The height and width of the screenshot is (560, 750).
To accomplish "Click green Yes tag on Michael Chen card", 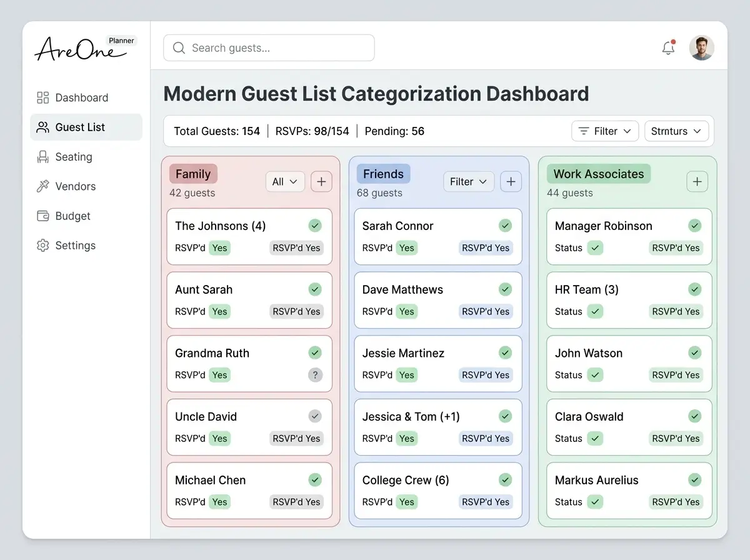I will click(x=219, y=502).
